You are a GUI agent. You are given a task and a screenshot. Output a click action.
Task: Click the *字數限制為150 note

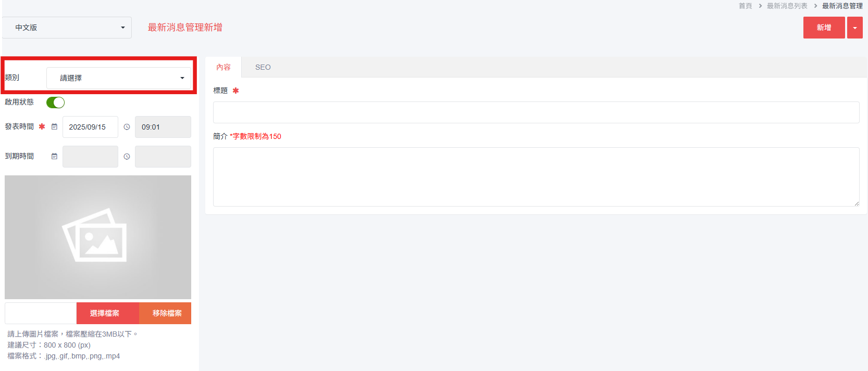(x=255, y=136)
